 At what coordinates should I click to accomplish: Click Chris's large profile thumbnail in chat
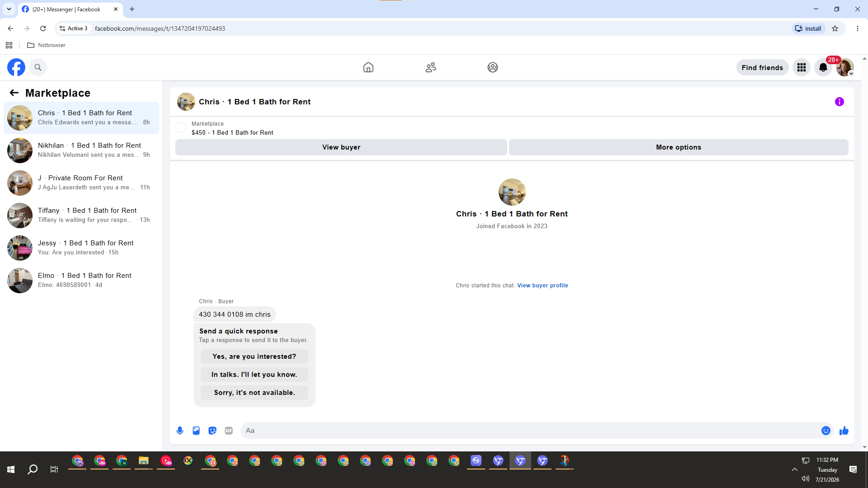point(512,192)
